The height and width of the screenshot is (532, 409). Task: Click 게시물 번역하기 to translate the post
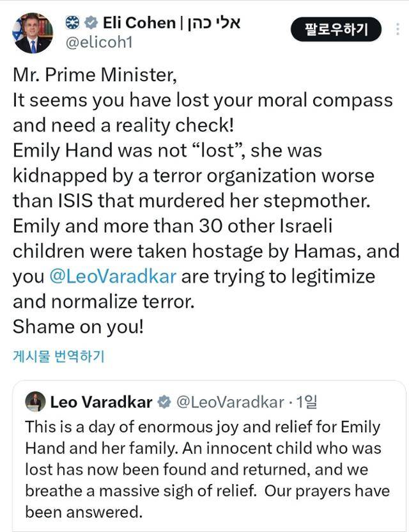pyautogui.click(x=58, y=356)
